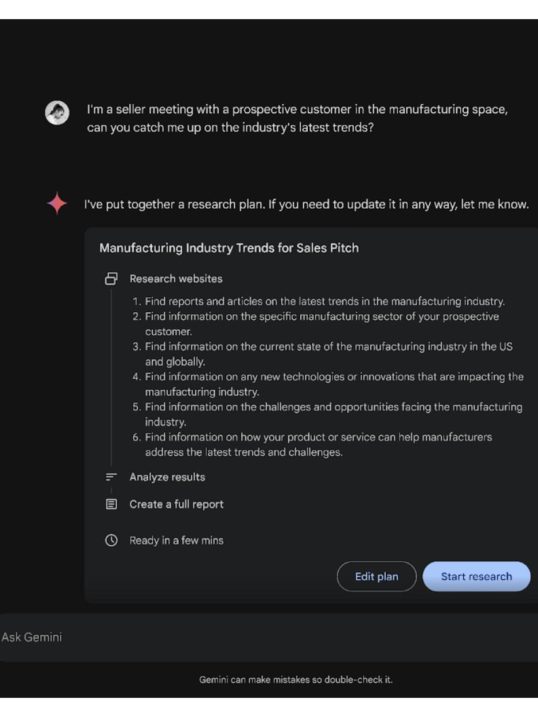Click step 4 about new technologies or innovations

coord(328,384)
